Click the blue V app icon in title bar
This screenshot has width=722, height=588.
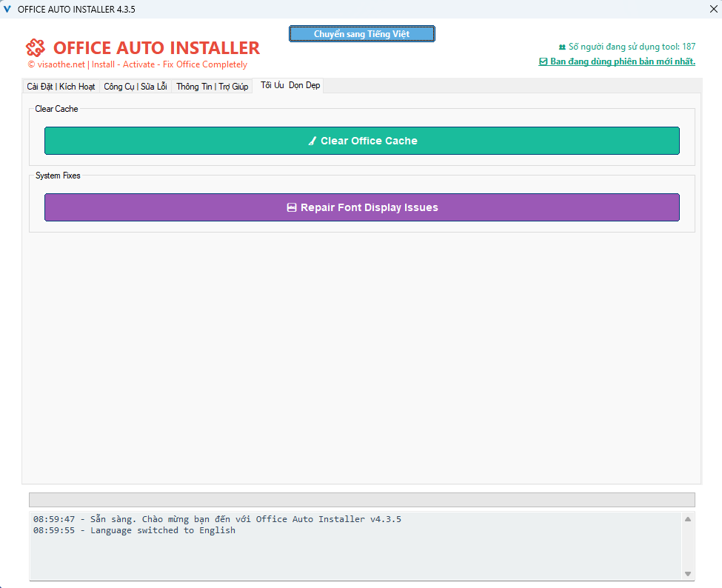point(7,9)
